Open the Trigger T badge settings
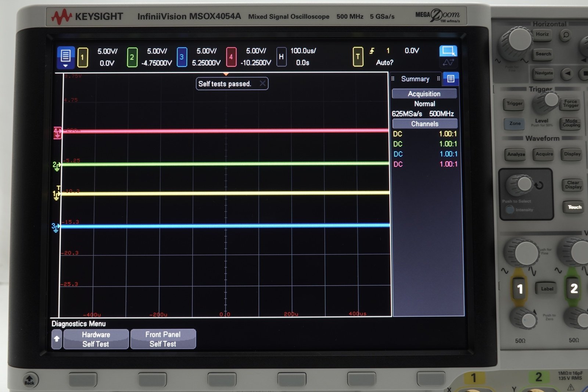The image size is (588, 392). tap(358, 57)
